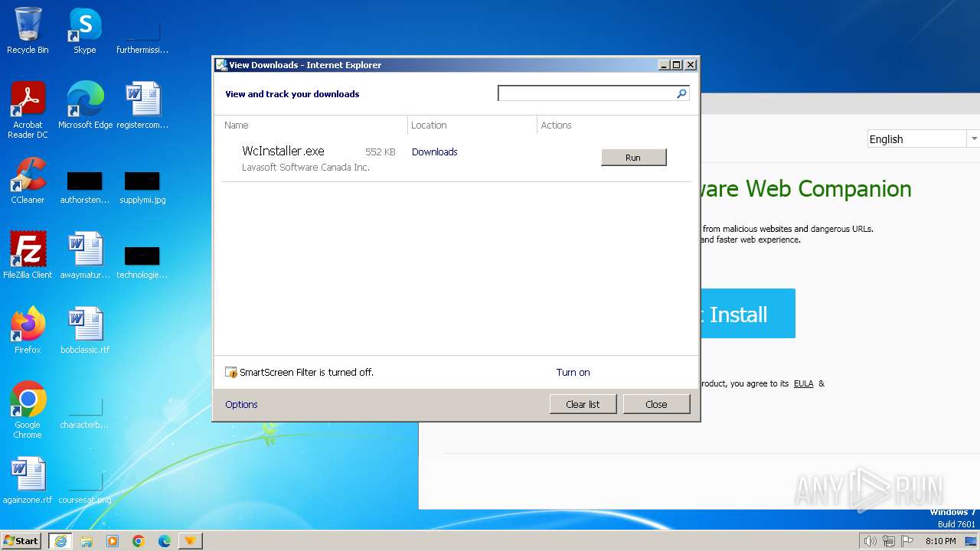980x551 pixels.
Task: Select the WcInstaller.exe file name
Action: click(283, 152)
